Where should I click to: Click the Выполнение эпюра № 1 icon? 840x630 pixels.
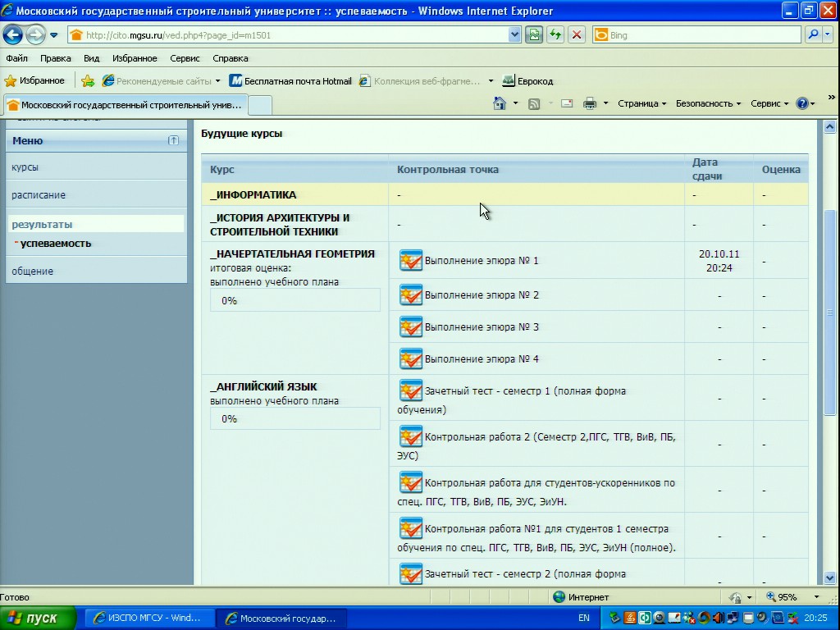pos(411,260)
